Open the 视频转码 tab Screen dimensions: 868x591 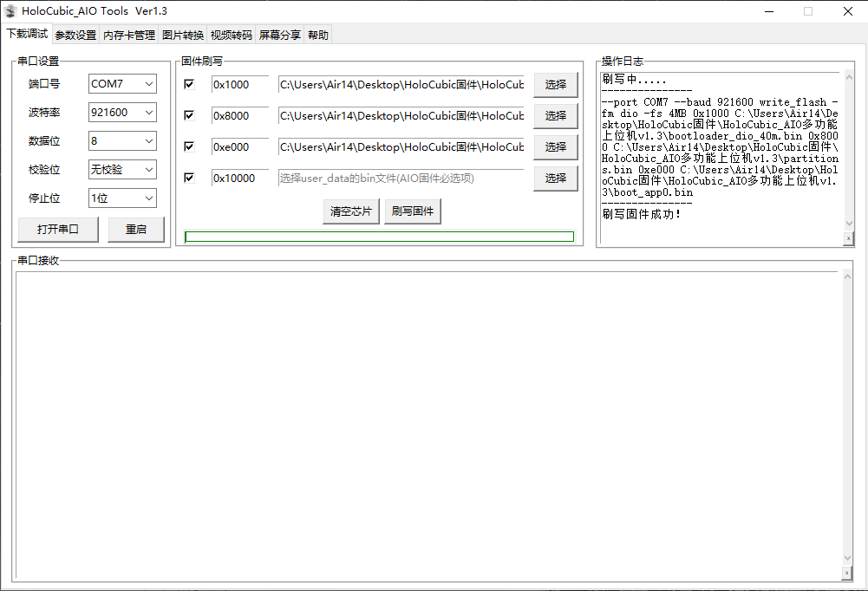point(231,35)
